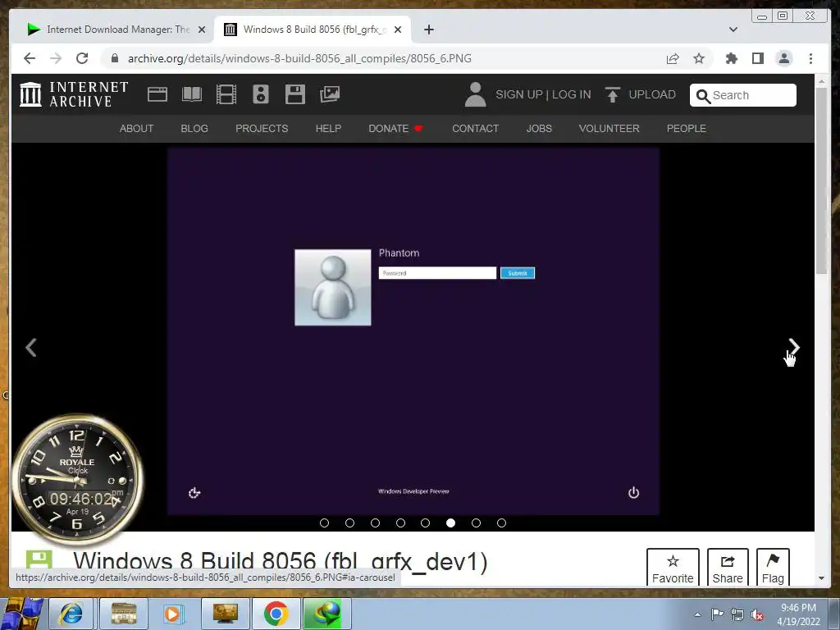
Task: Click the scrollbar down arrow
Action: [821, 578]
